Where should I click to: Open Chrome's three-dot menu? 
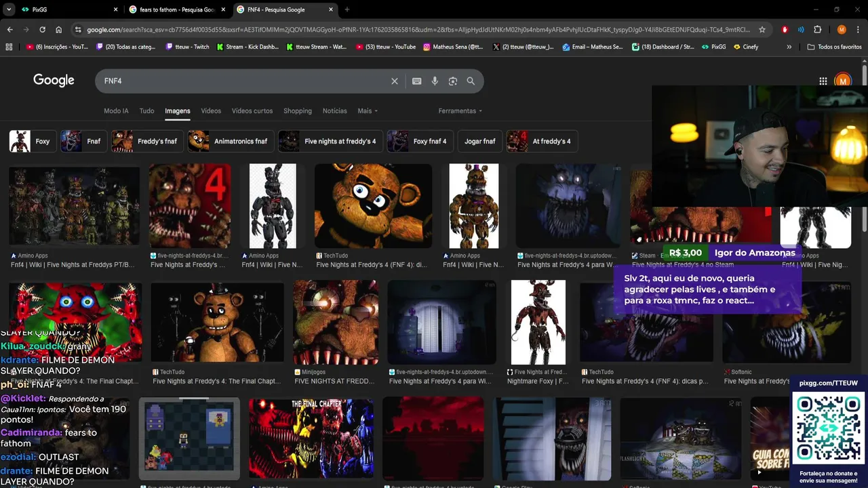point(858,30)
